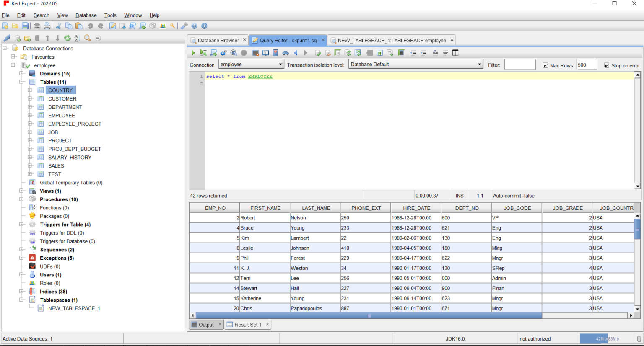Image resolution: width=644 pixels, height=346 pixels.
Task: Expand the Procedures (10) tree node
Action: coord(21,199)
